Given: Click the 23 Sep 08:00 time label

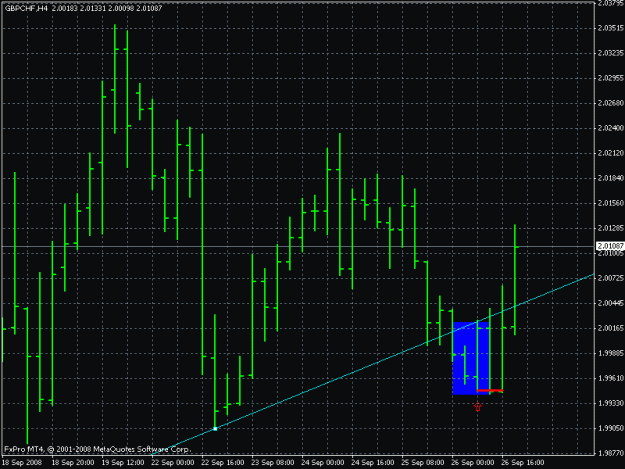Looking at the screenshot, I should 273,463.
